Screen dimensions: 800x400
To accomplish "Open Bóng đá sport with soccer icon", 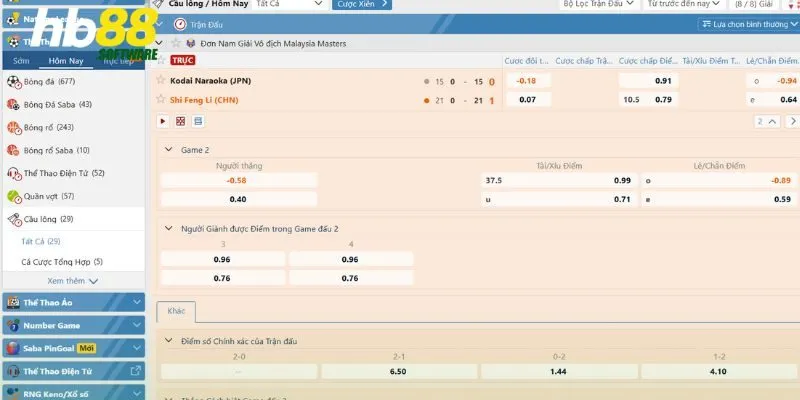I will pyautogui.click(x=14, y=81).
